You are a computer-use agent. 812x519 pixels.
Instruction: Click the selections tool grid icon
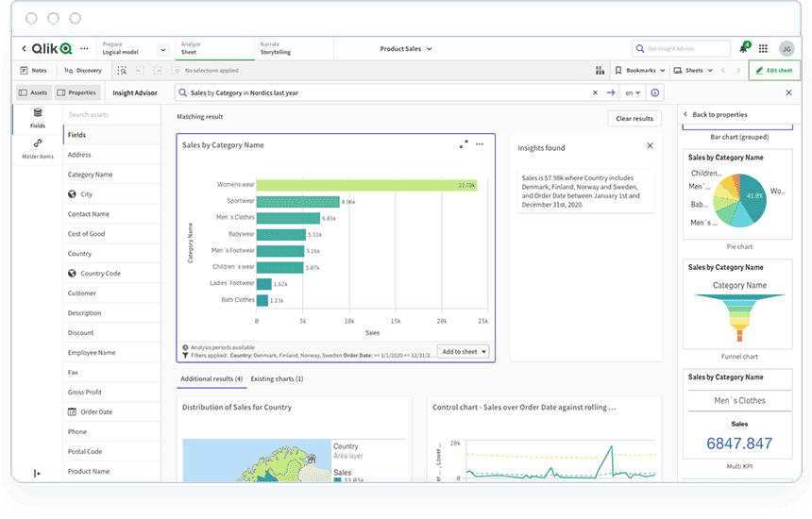coord(600,70)
